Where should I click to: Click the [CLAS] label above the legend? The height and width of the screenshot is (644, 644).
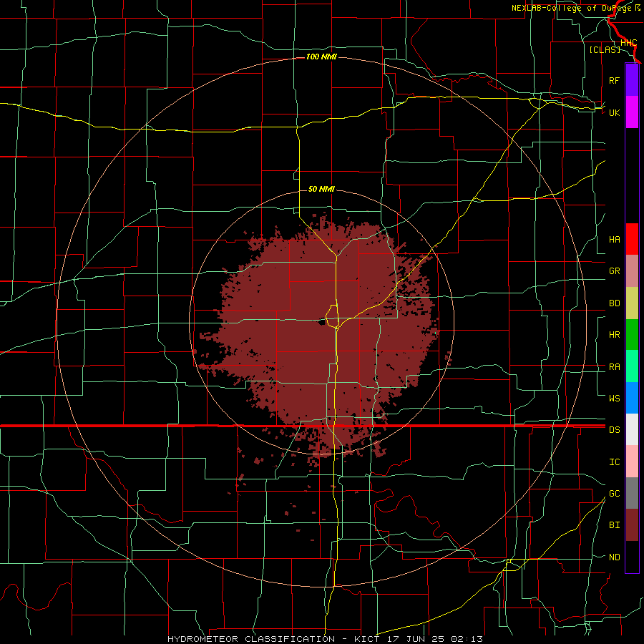(605, 49)
